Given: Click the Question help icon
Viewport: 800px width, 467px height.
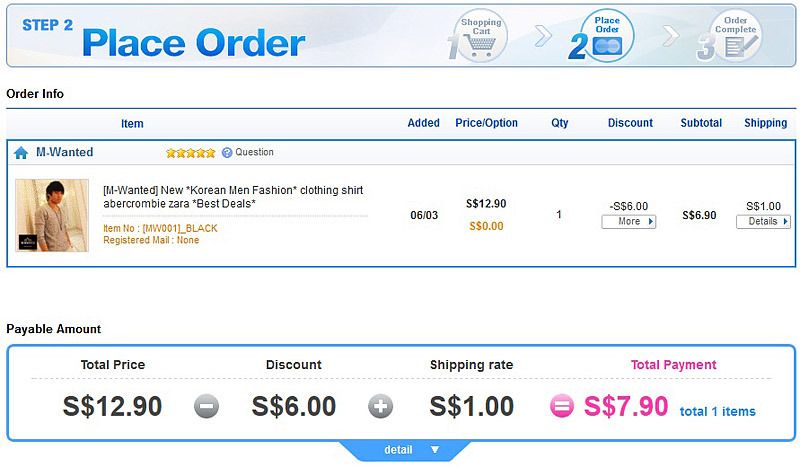Looking at the screenshot, I should tap(227, 153).
